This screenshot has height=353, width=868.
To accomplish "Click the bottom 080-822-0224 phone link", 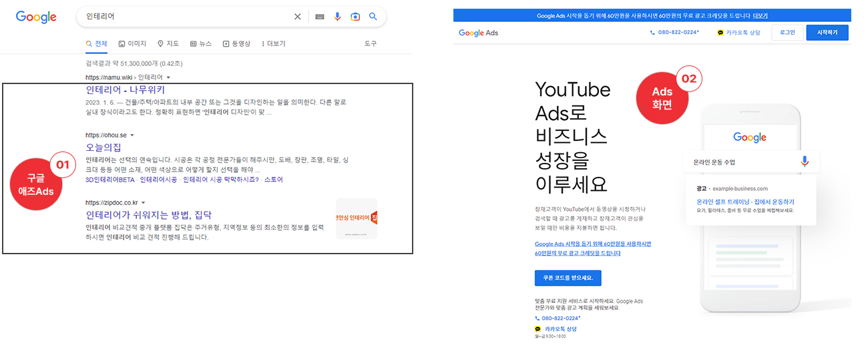I will pos(562,318).
